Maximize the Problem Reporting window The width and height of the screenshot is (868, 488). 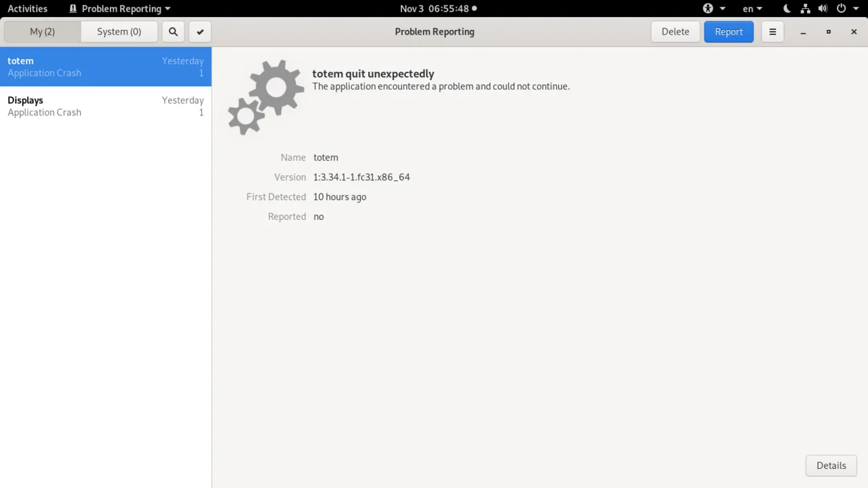click(828, 32)
